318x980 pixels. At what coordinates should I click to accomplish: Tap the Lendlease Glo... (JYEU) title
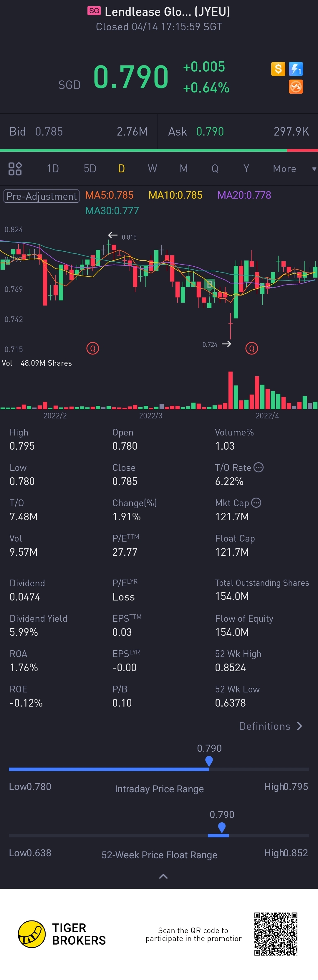point(167,12)
